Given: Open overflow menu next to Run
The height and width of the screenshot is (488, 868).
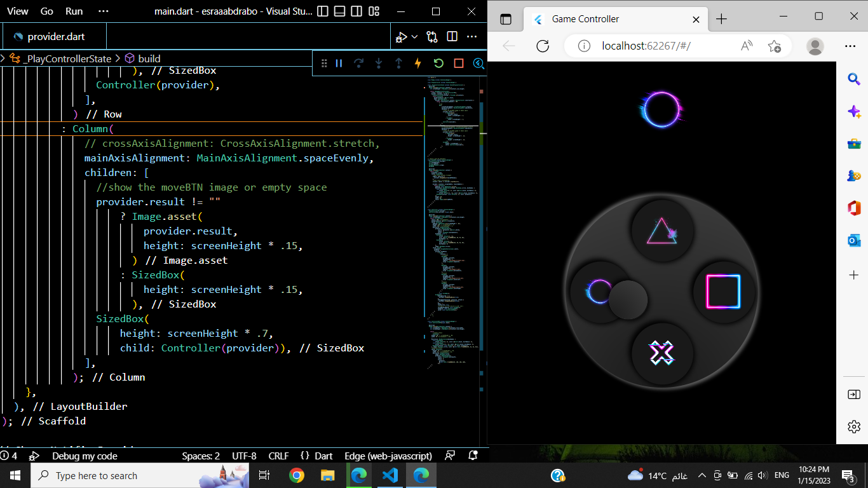Looking at the screenshot, I should click(x=104, y=11).
